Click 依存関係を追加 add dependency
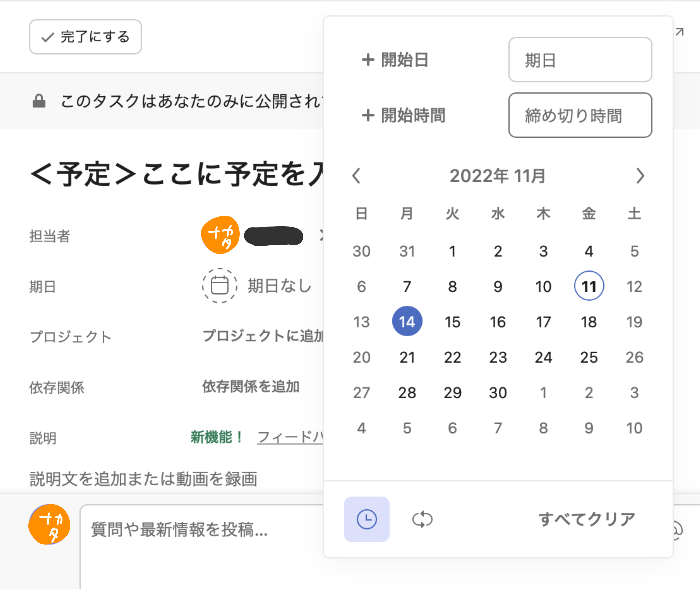 pos(251,387)
